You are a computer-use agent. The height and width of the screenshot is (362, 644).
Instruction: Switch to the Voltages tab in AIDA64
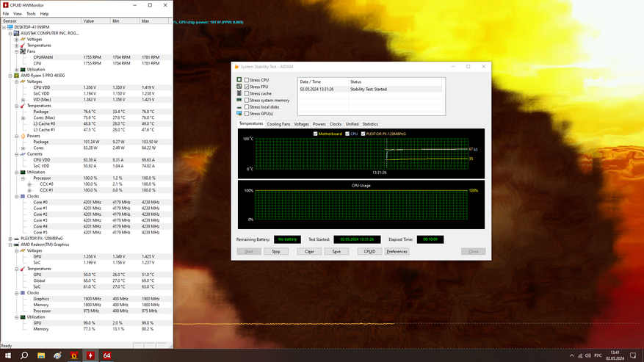click(x=302, y=124)
